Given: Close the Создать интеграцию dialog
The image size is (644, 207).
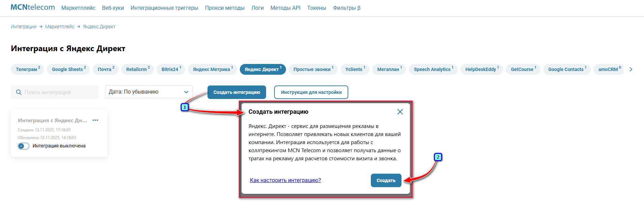Looking at the screenshot, I should pyautogui.click(x=400, y=112).
